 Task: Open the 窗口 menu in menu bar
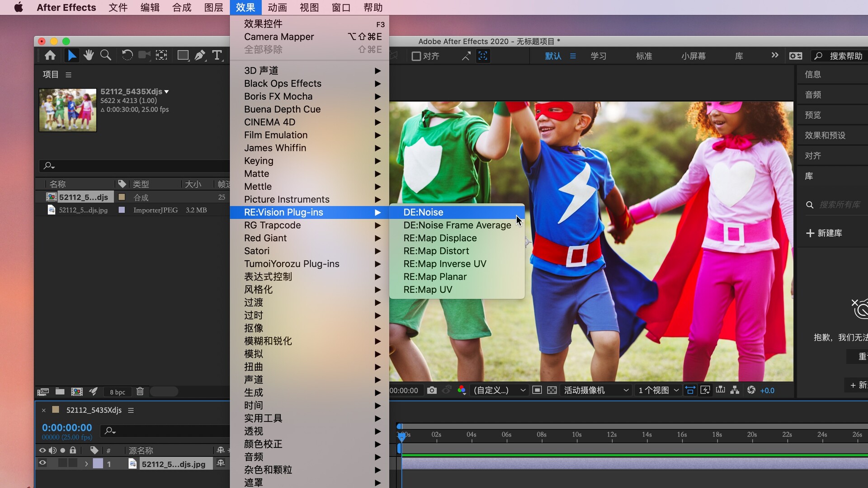coord(341,8)
